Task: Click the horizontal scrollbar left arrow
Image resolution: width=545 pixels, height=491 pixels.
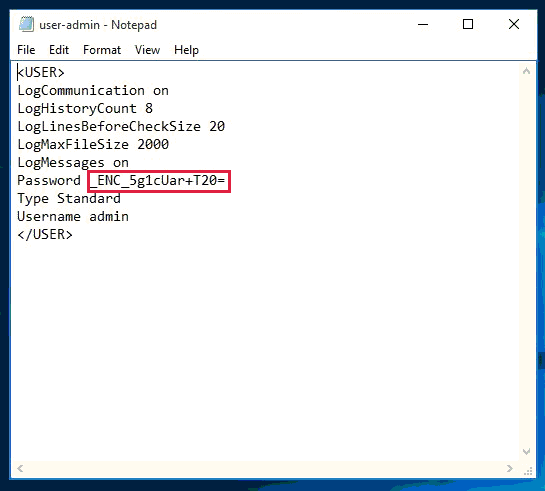Action: 20,468
